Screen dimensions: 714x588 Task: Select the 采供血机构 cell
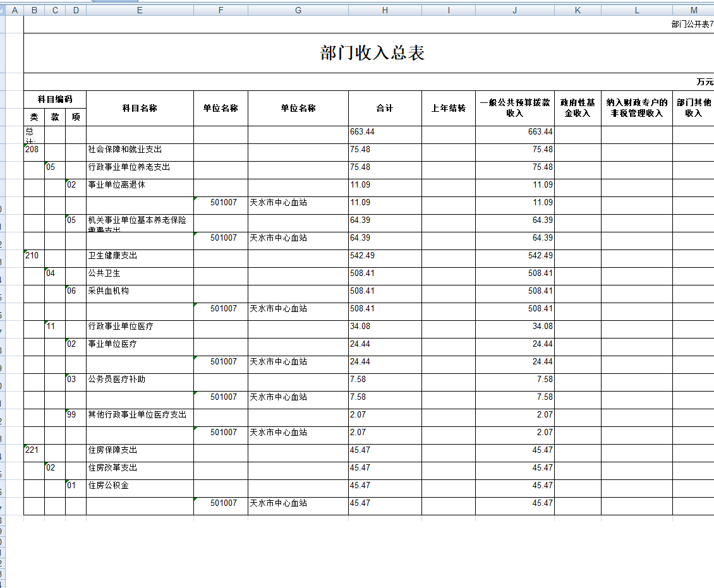click(140, 291)
